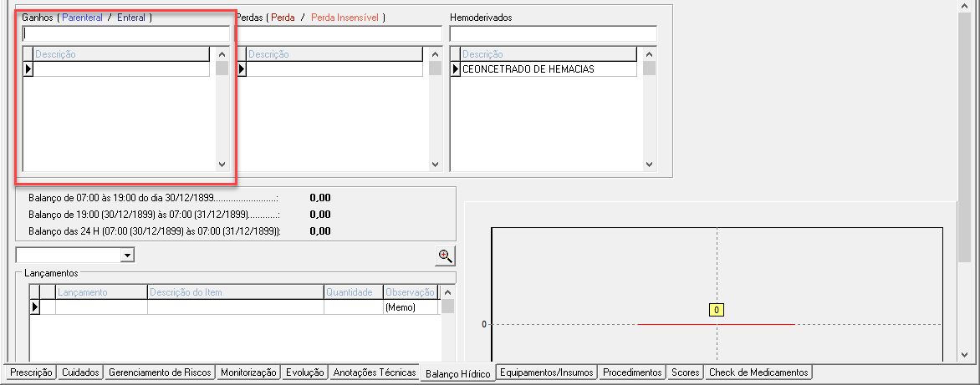Click the main panel scroll down arrow
The width and height of the screenshot is (980, 385).
pyautogui.click(x=964, y=354)
